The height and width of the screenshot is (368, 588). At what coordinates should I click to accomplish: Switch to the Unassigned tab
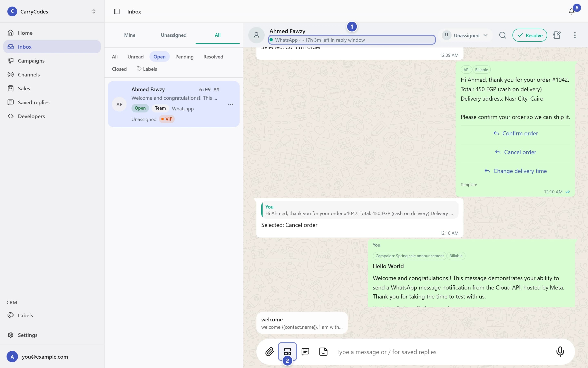coord(174,35)
